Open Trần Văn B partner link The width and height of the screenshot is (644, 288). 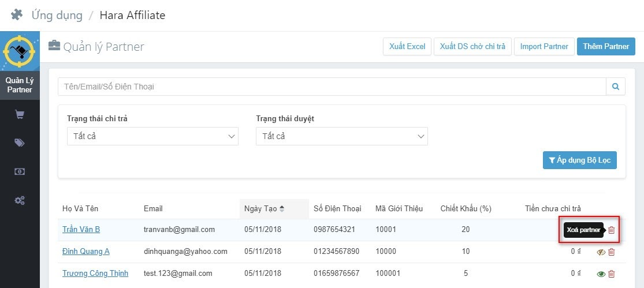(x=81, y=230)
